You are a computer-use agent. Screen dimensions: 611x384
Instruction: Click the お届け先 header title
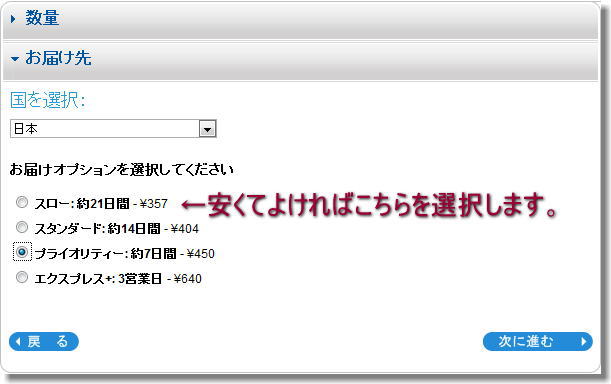coord(58,58)
